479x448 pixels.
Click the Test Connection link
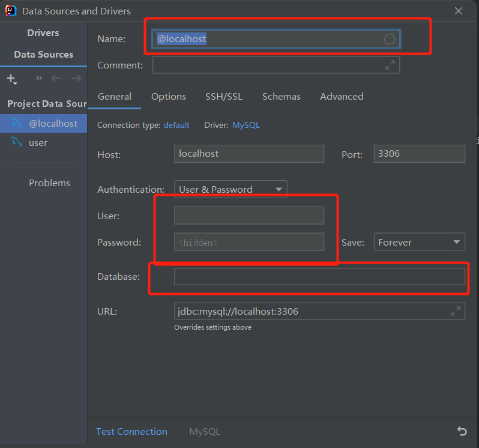tap(131, 432)
